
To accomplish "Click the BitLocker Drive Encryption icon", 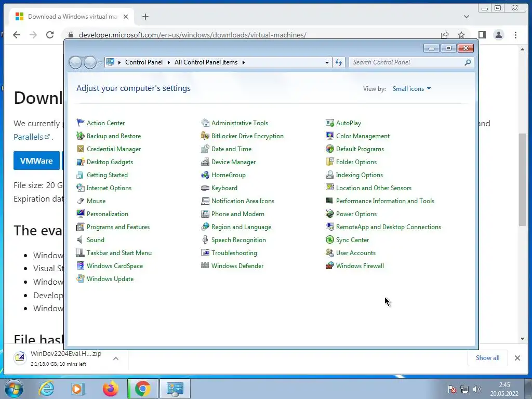I will coord(205,136).
